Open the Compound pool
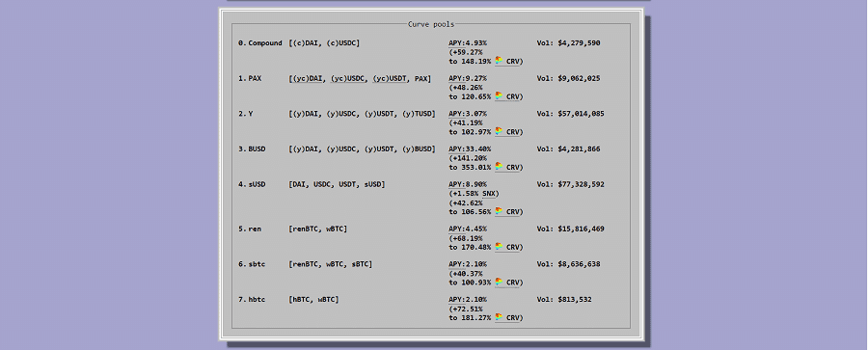 tap(264, 43)
